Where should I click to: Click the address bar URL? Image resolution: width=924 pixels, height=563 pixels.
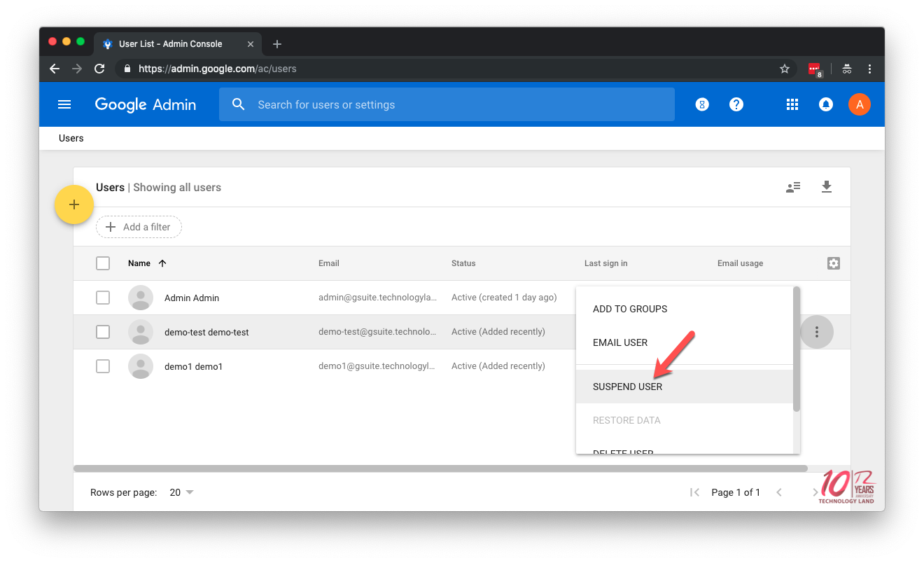pyautogui.click(x=218, y=69)
